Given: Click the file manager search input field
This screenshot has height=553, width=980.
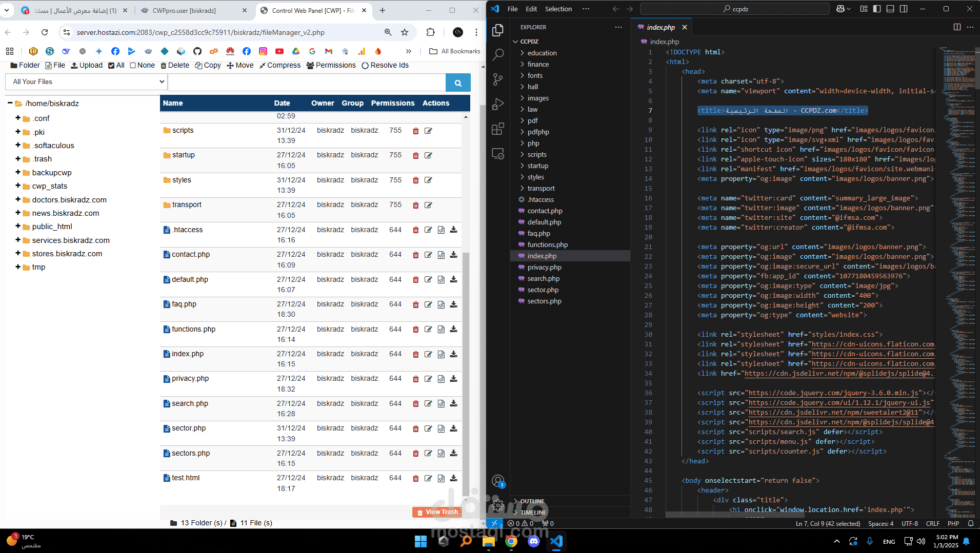Looking at the screenshot, I should pos(307,83).
